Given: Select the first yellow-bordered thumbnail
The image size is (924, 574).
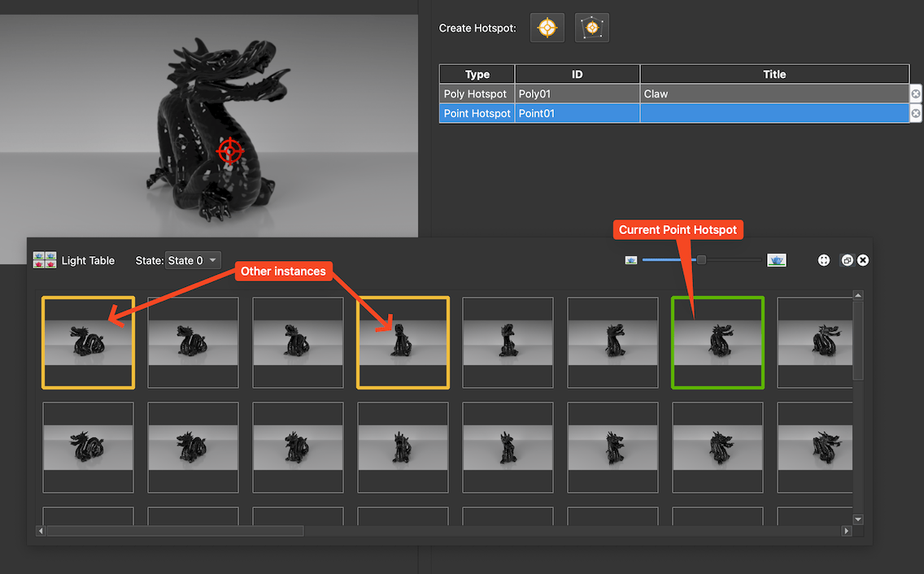Looking at the screenshot, I should tap(88, 342).
